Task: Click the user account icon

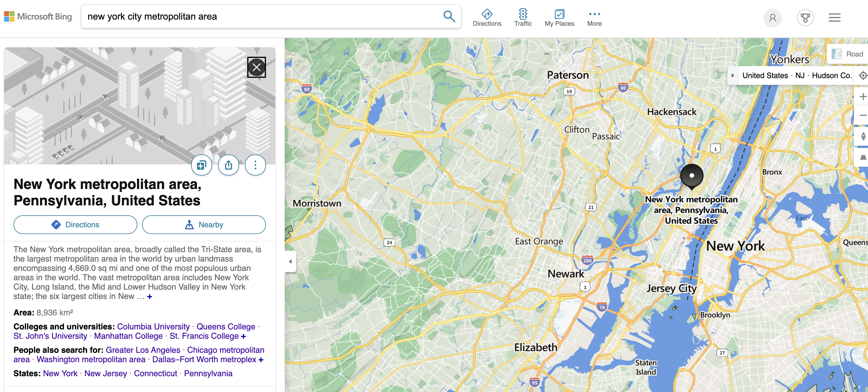Action: pyautogui.click(x=772, y=18)
